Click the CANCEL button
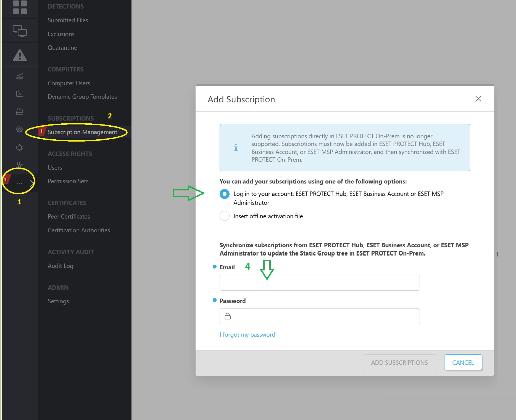Image resolution: width=516 pixels, height=420 pixels. click(463, 363)
